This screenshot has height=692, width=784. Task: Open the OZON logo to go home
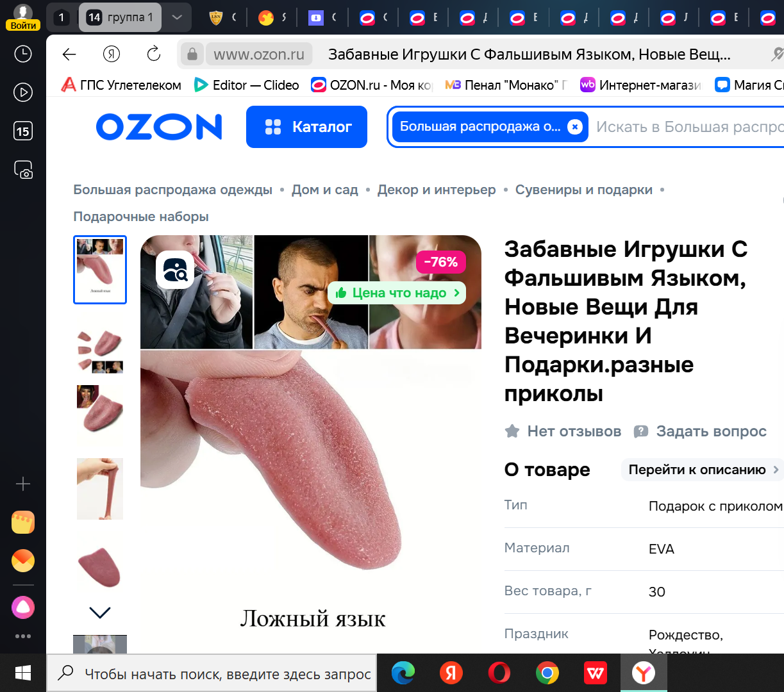(x=159, y=127)
